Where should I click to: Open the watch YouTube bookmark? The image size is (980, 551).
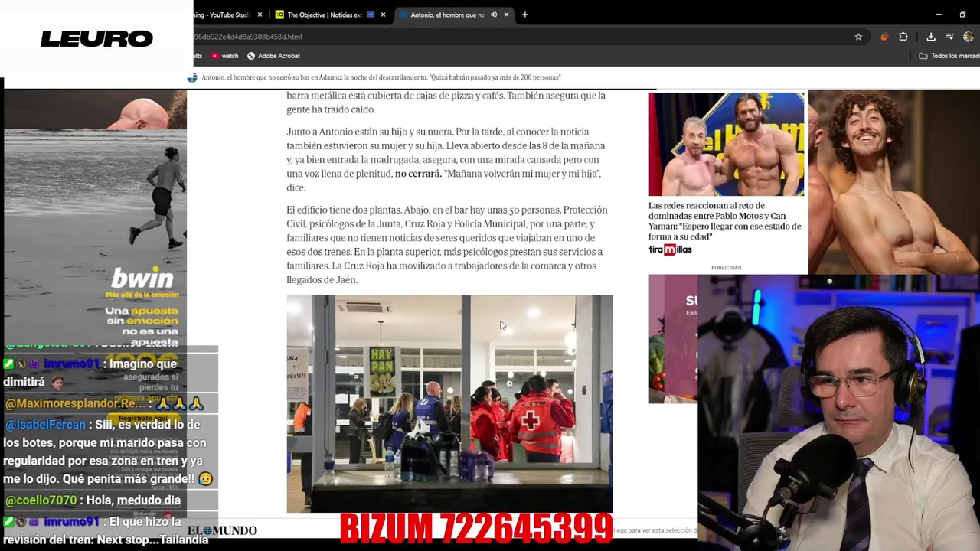pyautogui.click(x=225, y=56)
